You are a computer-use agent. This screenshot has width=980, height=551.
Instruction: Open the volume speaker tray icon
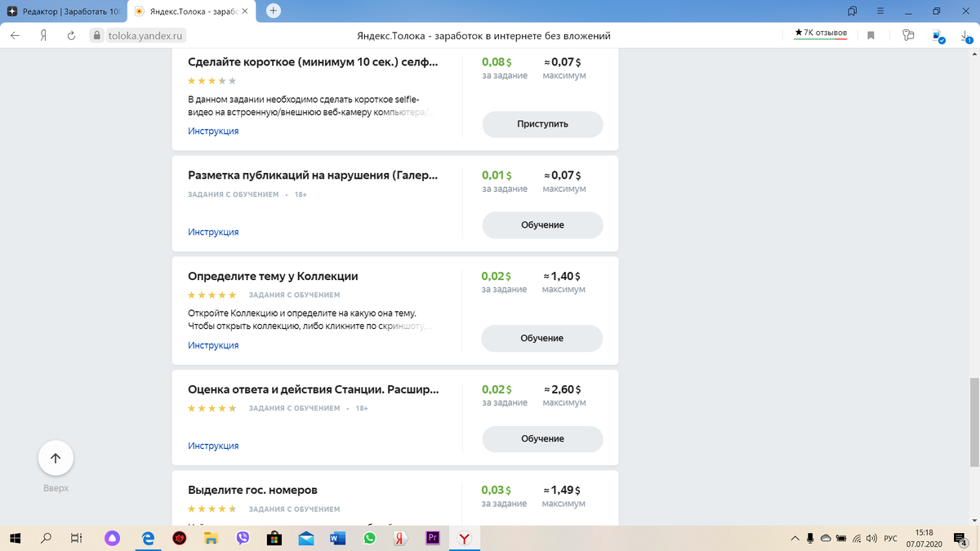tap(871, 538)
